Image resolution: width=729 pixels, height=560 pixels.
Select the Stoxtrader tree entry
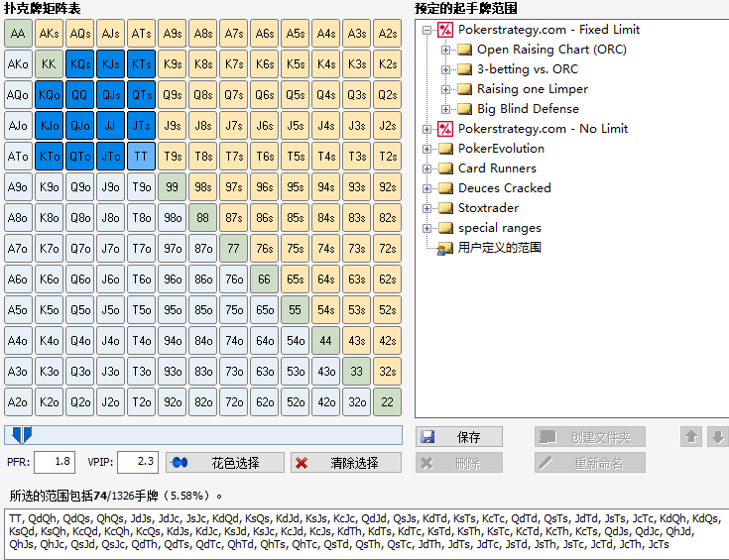[x=488, y=208]
